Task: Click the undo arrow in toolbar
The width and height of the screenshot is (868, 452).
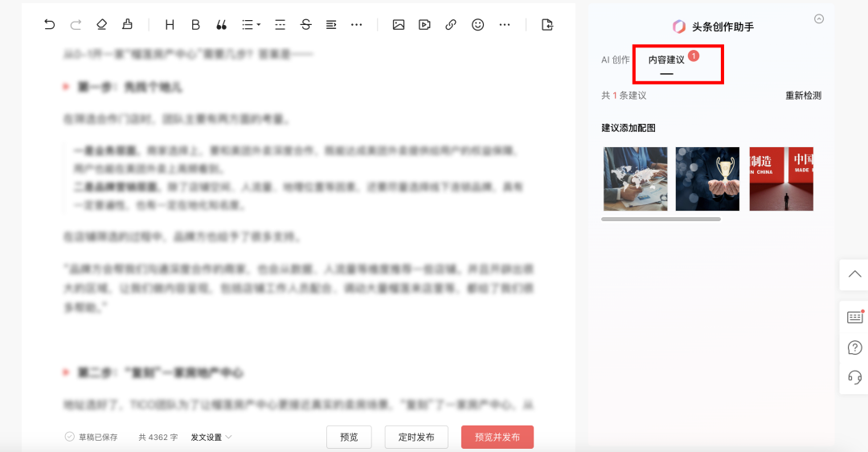Action: tap(50, 25)
